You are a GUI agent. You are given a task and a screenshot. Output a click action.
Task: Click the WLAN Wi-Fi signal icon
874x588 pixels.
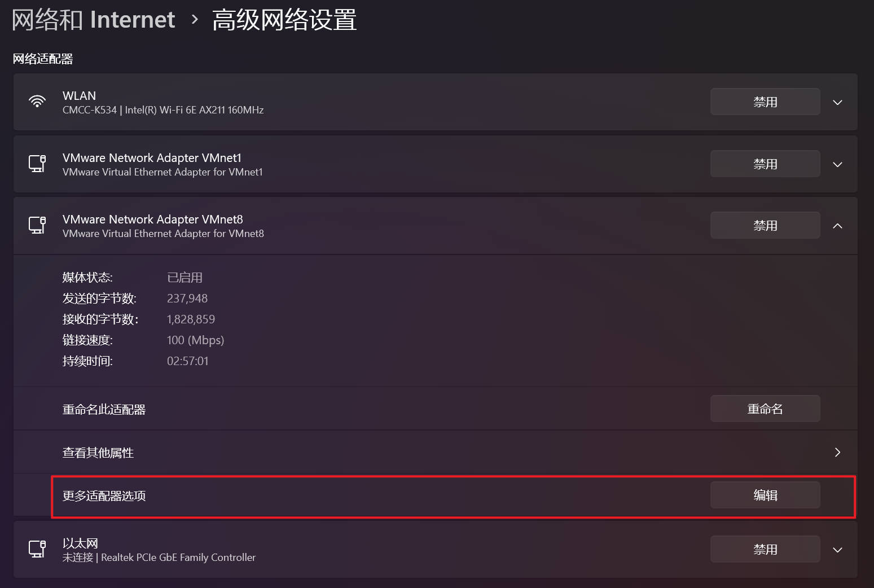pyautogui.click(x=37, y=102)
